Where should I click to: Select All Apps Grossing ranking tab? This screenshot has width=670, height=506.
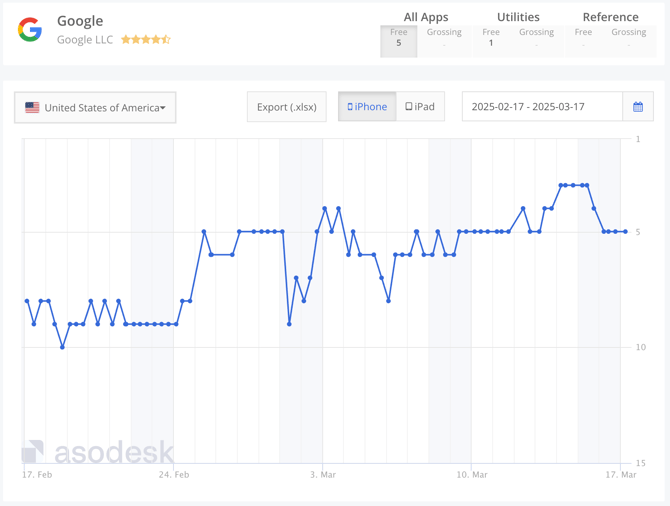(x=444, y=38)
